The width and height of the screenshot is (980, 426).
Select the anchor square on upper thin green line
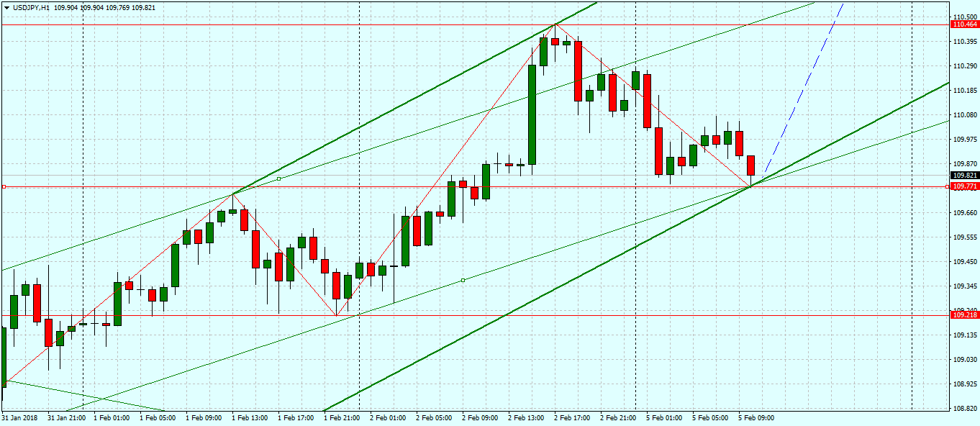[278, 178]
